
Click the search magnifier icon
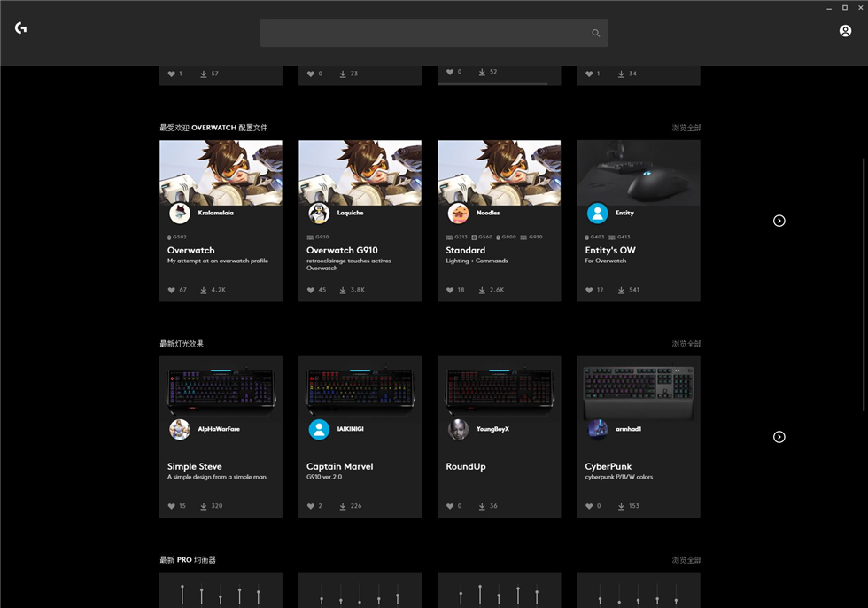595,33
